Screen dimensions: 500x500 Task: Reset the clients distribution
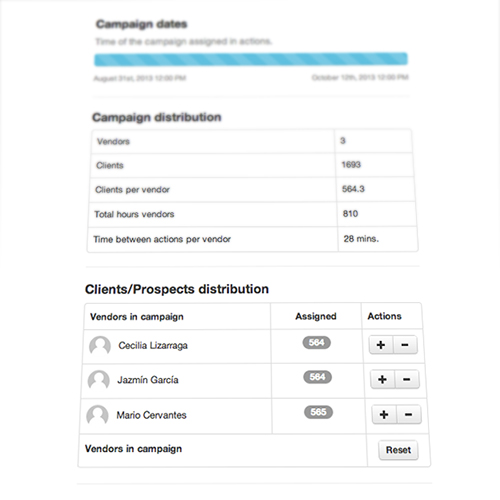(398, 450)
